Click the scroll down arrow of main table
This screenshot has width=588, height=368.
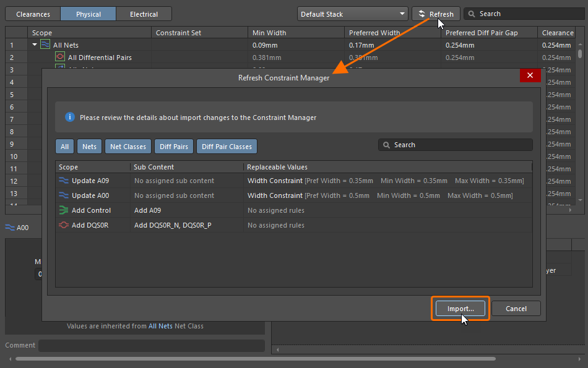pos(580,200)
